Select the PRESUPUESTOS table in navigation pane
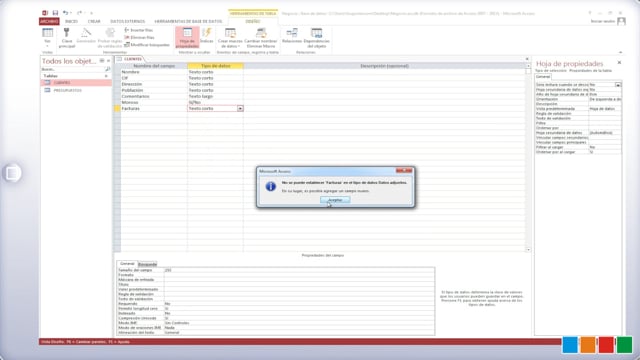 [76, 90]
